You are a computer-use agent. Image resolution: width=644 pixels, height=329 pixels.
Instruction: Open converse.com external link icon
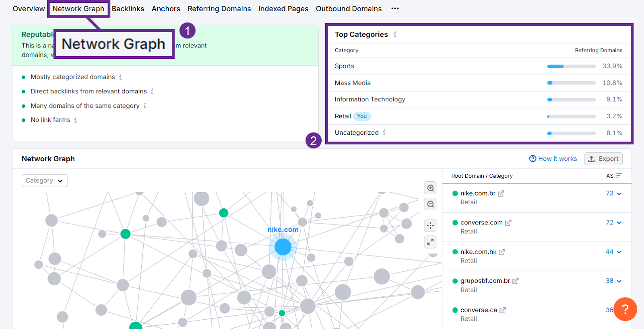coord(508,223)
